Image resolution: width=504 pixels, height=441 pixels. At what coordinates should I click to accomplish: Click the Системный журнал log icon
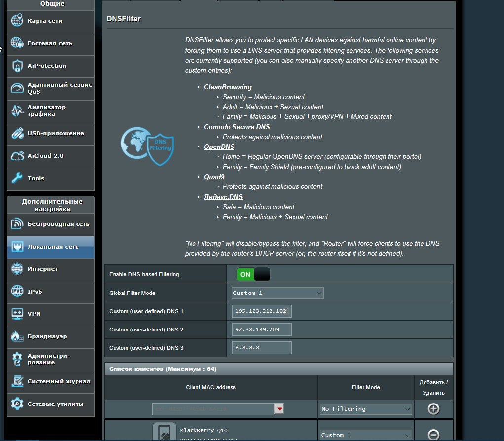click(x=17, y=381)
